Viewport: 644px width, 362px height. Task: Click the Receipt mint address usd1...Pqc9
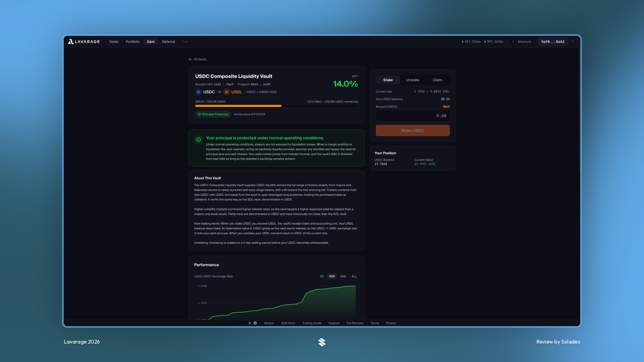click(x=224, y=84)
